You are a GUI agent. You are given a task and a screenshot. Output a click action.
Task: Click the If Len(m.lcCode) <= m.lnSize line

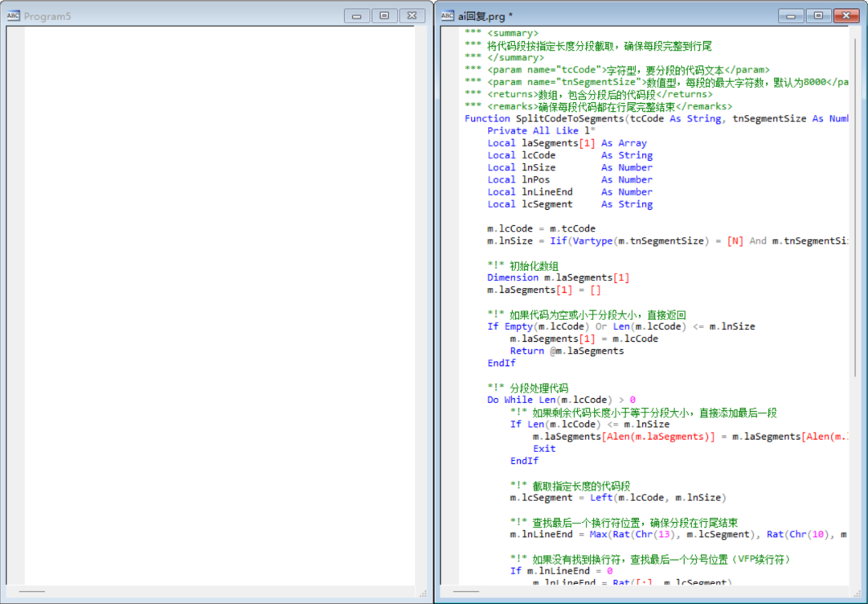(x=590, y=424)
